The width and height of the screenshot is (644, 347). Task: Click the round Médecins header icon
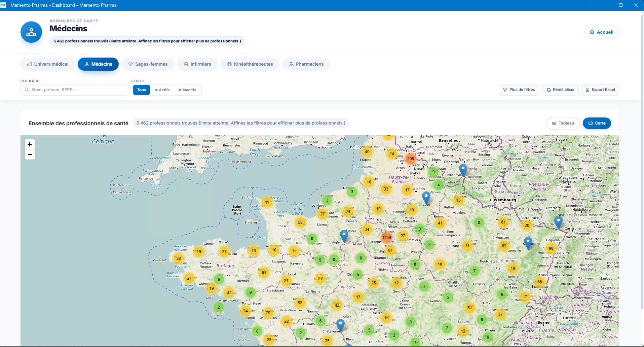(31, 32)
